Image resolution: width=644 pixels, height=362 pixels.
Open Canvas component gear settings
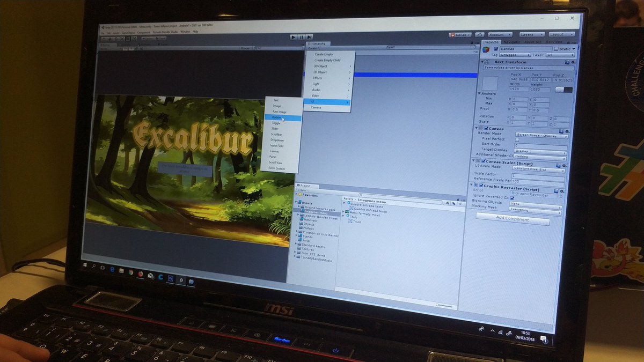pos(567,131)
